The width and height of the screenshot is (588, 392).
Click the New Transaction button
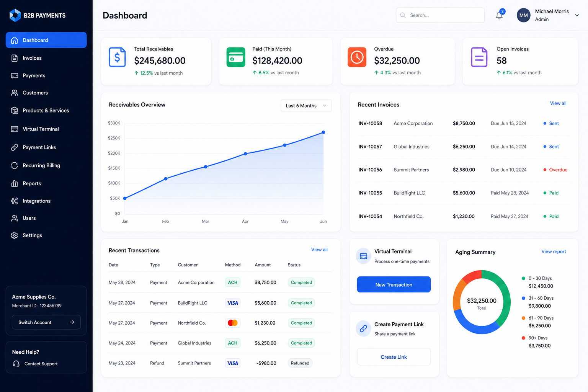[x=394, y=284]
